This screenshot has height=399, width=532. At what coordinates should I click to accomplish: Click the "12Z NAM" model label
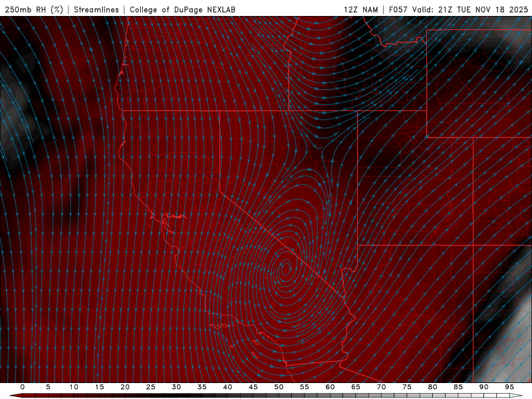coord(361,9)
